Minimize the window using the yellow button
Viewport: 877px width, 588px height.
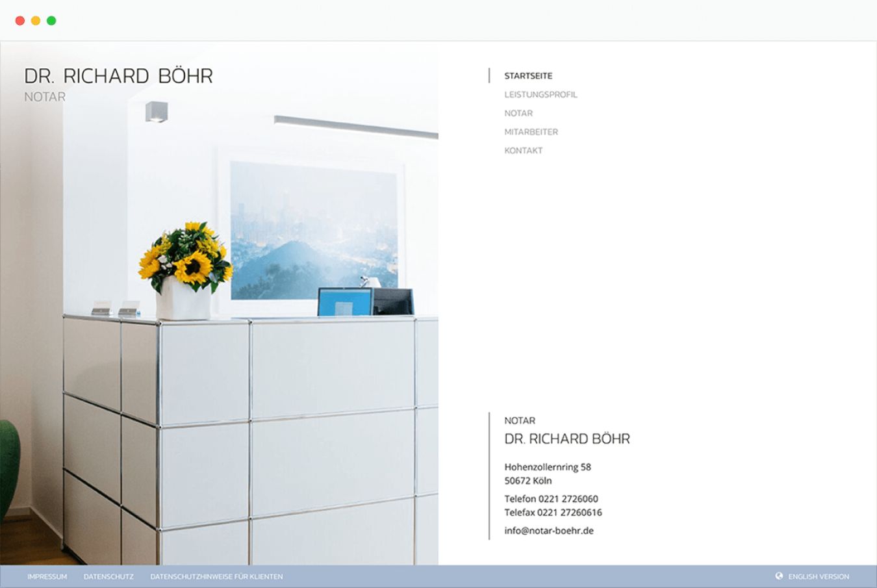(36, 21)
